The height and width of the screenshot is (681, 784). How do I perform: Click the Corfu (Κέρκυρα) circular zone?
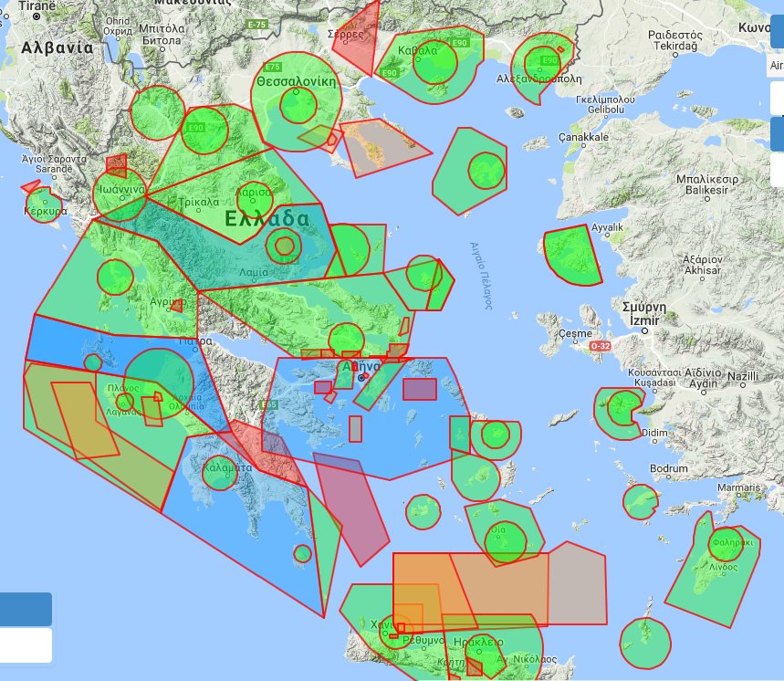click(45, 204)
